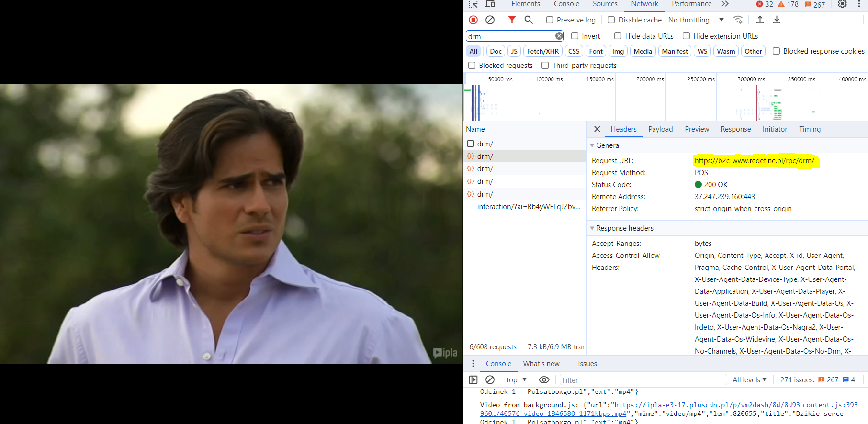Open the All levels dropdown

coord(749,380)
